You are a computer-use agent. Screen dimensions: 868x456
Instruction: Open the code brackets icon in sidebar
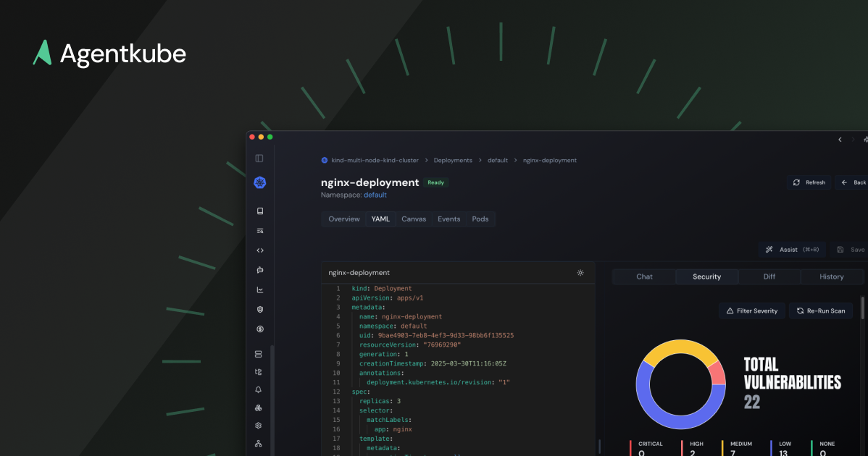point(259,250)
